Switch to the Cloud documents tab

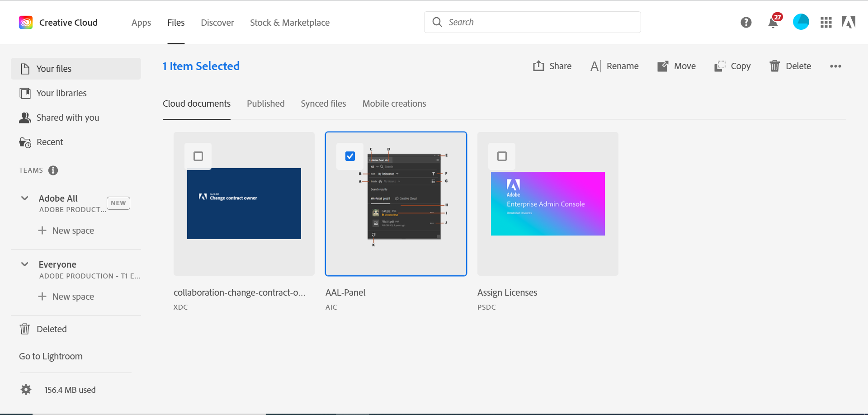click(x=197, y=104)
